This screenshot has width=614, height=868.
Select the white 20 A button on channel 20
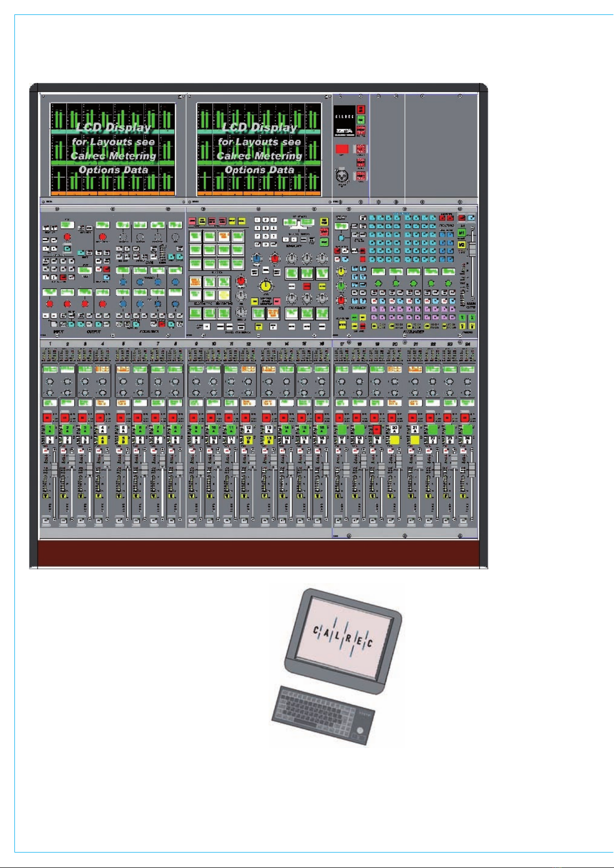coord(395,429)
